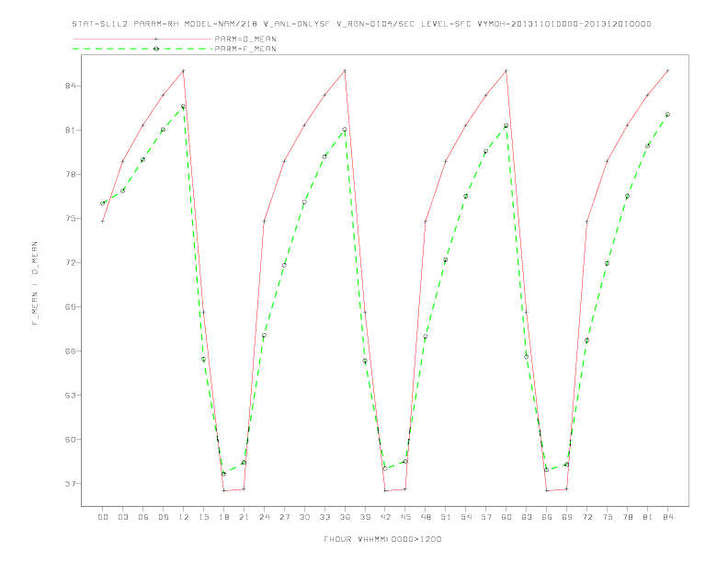Click x-axis tick label 54
Image resolution: width=728 pixels, height=563 pixels.
click(466, 517)
